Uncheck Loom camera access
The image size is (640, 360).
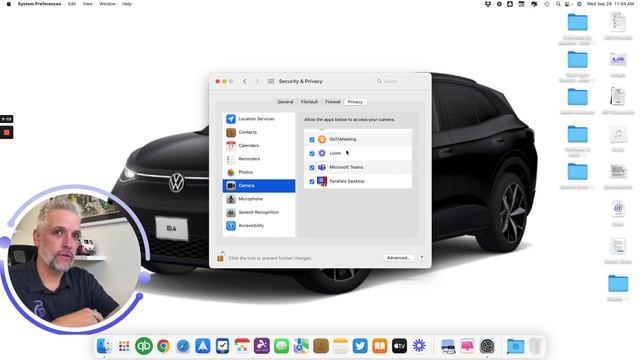click(312, 153)
